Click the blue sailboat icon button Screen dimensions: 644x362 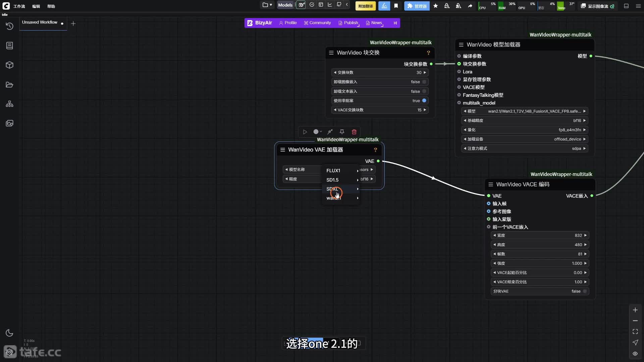pyautogui.click(x=384, y=6)
